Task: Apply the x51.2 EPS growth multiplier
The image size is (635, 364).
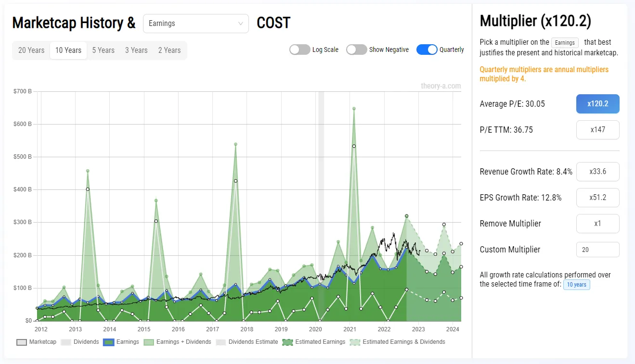Action: point(597,198)
